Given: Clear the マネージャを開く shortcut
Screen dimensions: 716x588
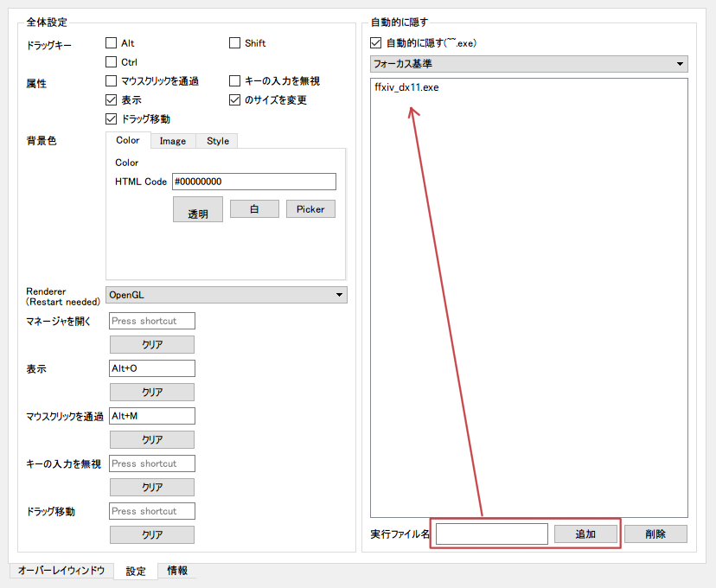Looking at the screenshot, I should [152, 345].
